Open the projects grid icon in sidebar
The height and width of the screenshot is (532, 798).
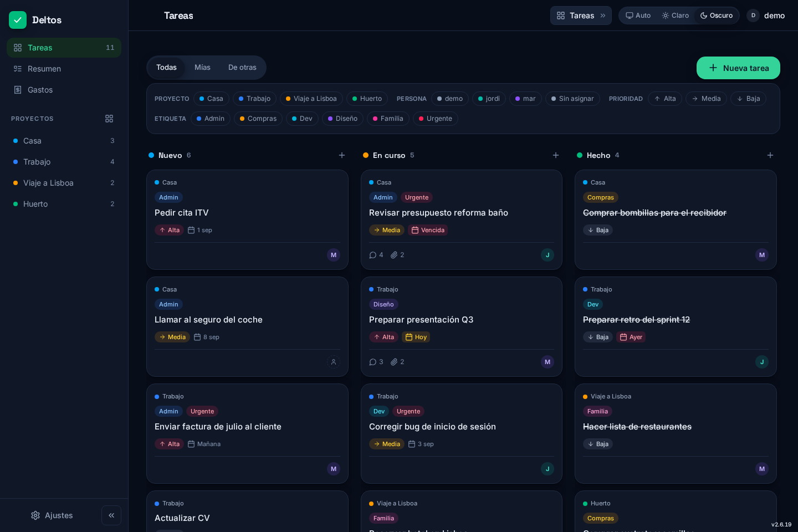point(109,119)
